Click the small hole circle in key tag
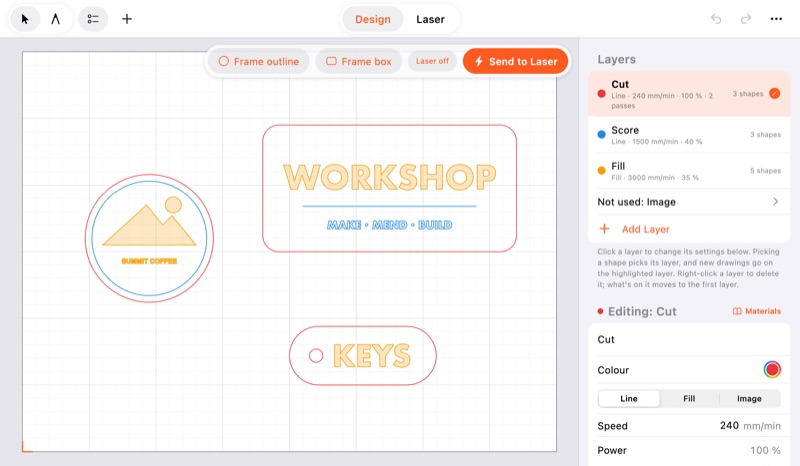The height and width of the screenshot is (466, 800). click(x=316, y=356)
